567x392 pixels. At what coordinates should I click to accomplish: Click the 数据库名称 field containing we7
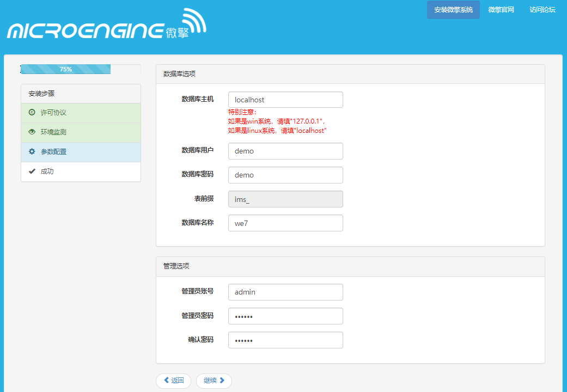pos(285,223)
